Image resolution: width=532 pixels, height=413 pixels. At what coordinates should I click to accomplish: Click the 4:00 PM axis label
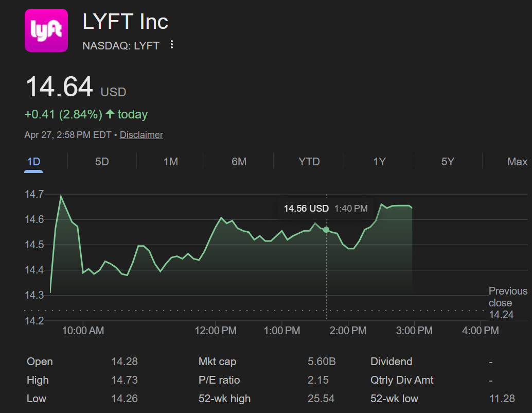(x=481, y=331)
